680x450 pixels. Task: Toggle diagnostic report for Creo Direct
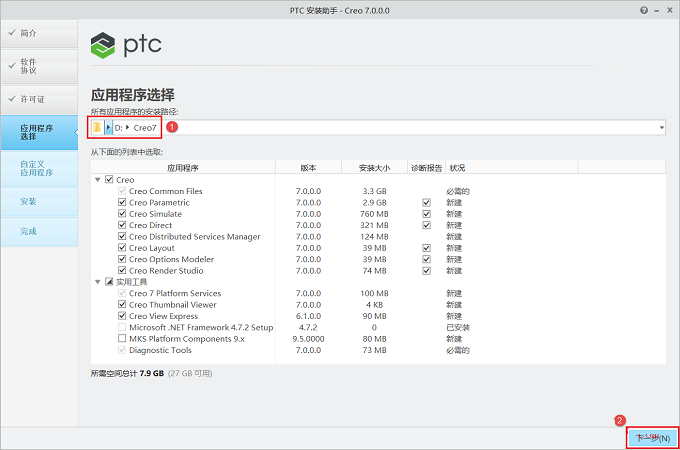click(x=427, y=225)
